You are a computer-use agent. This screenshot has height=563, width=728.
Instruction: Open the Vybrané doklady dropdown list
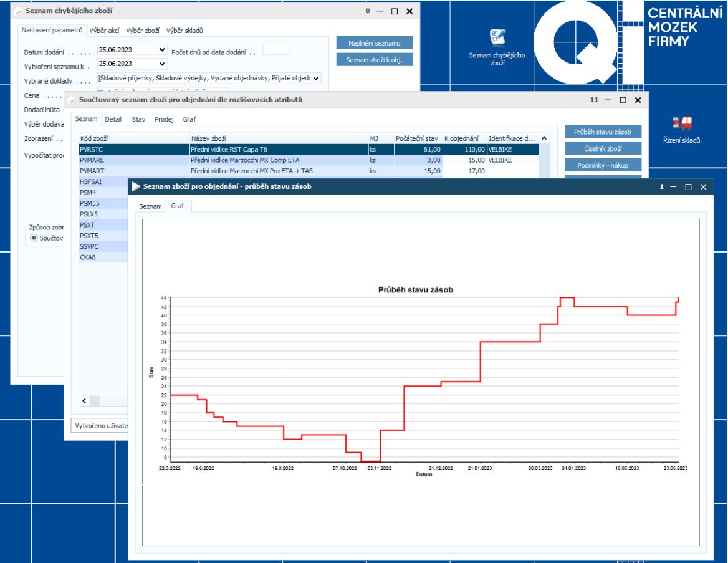316,78
